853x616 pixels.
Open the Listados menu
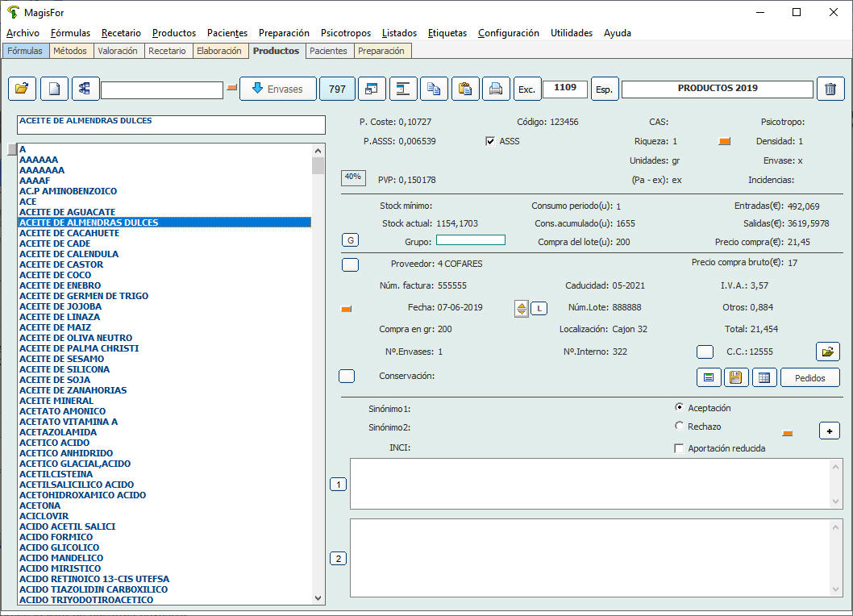[x=399, y=33]
